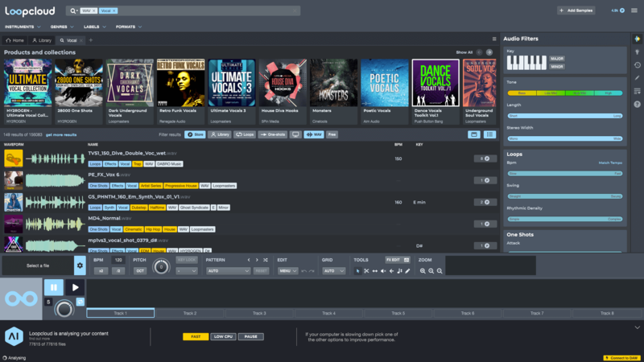Open the Audio Filters sidebar icon

tap(637, 39)
